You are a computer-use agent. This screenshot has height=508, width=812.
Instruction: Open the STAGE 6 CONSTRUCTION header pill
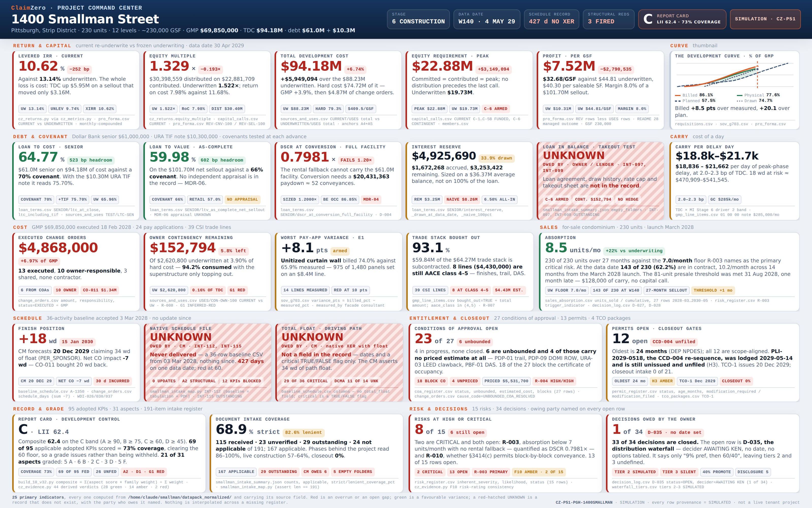coord(418,19)
